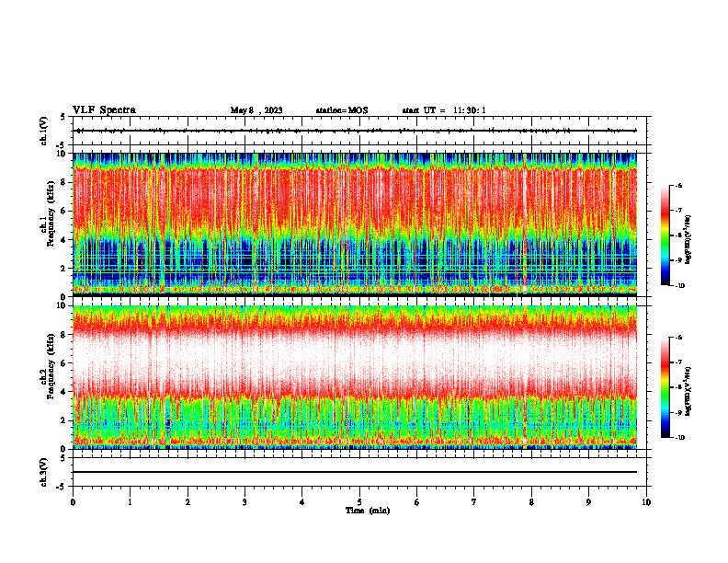Click the "-10" label on ch.2 color scale
This screenshot has height=563, width=728.
tap(679, 437)
